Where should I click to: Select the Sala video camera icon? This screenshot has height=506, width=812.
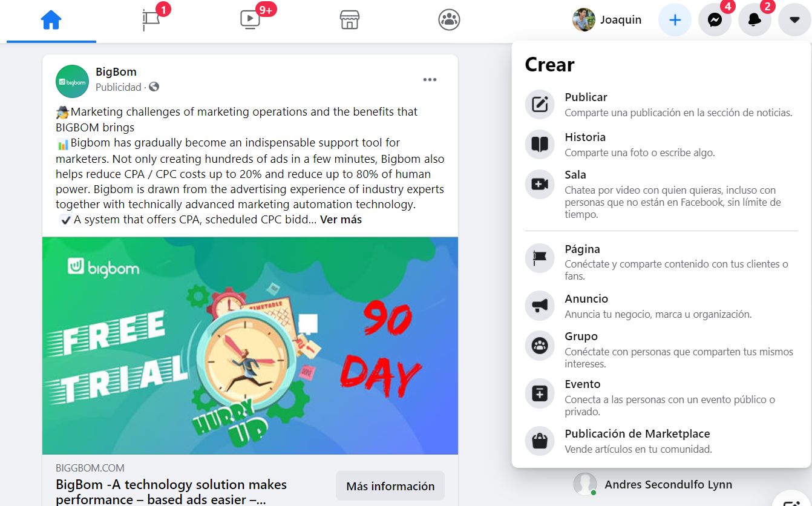pyautogui.click(x=540, y=185)
